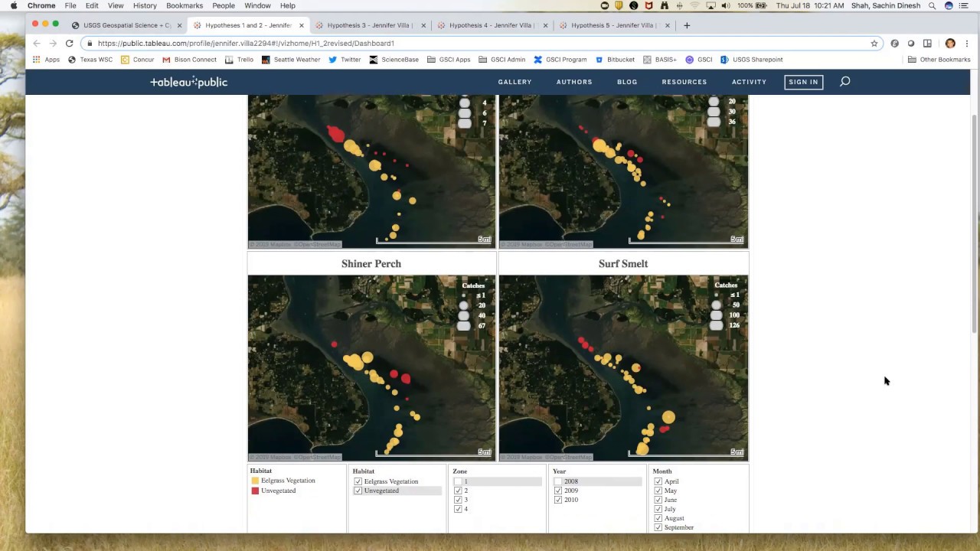Screen dimensions: 980x551
Task: Open the Chrome File menu
Action: [x=70, y=5]
